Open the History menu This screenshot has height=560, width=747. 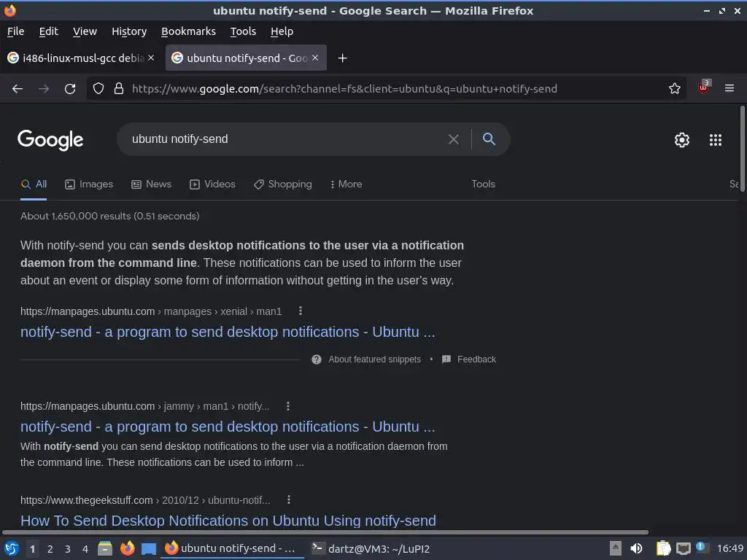coord(129,31)
